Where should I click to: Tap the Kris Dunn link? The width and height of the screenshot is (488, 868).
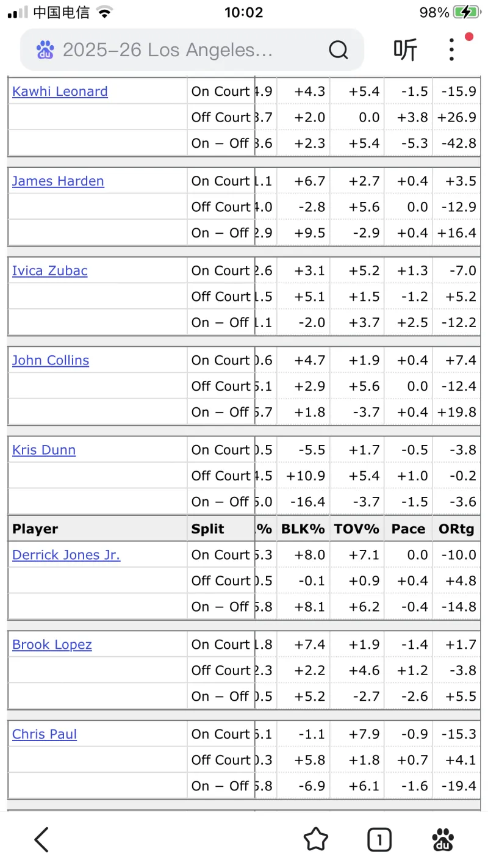tap(44, 450)
